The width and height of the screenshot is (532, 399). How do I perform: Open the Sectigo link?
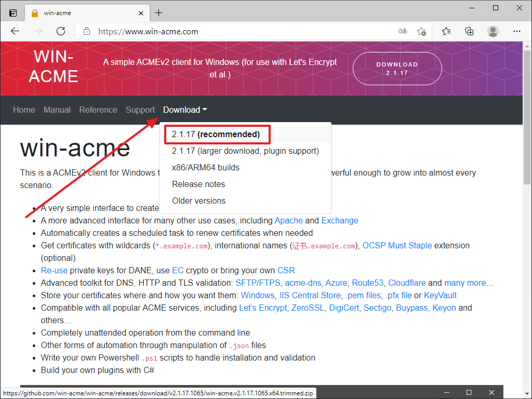(x=378, y=308)
